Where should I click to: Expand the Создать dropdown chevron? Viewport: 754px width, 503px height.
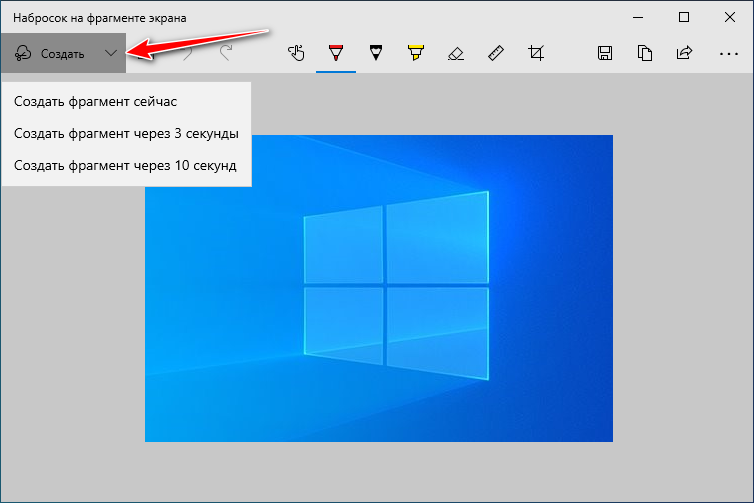pyautogui.click(x=111, y=53)
